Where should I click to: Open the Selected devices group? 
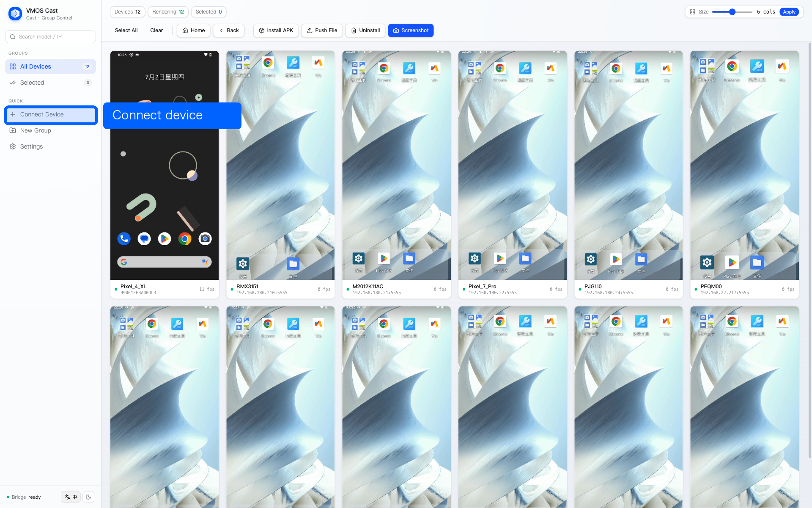tap(50, 83)
